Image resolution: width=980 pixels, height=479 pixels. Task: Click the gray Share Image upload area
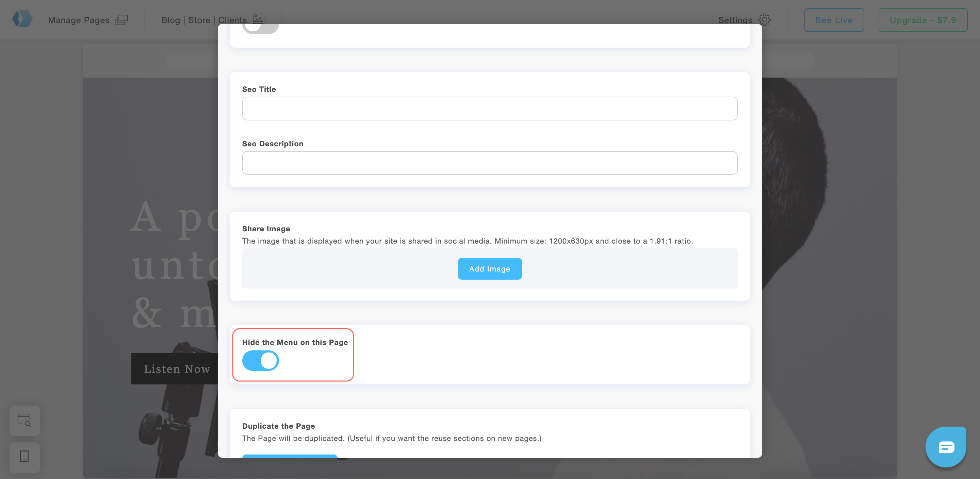coord(342,269)
